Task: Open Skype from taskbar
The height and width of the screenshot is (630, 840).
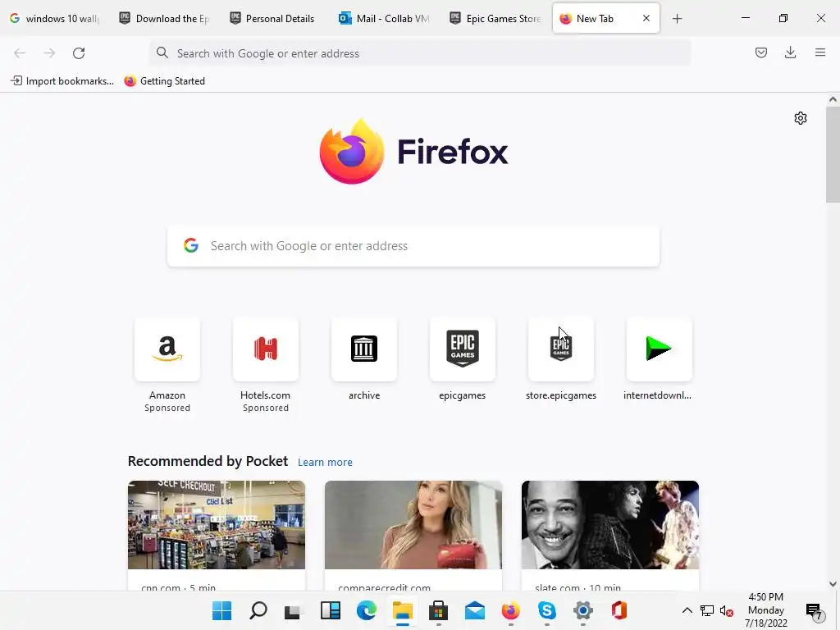Action: click(x=546, y=610)
